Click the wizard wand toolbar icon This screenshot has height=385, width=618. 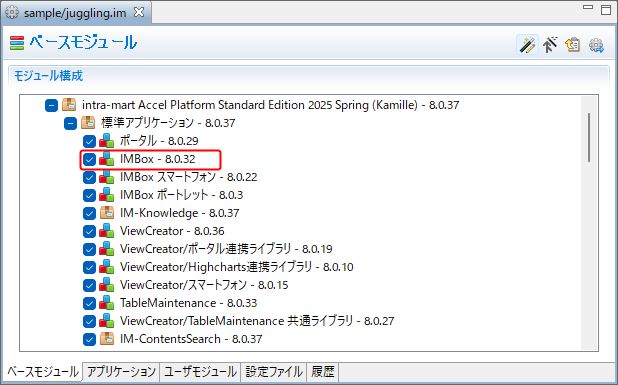click(527, 45)
